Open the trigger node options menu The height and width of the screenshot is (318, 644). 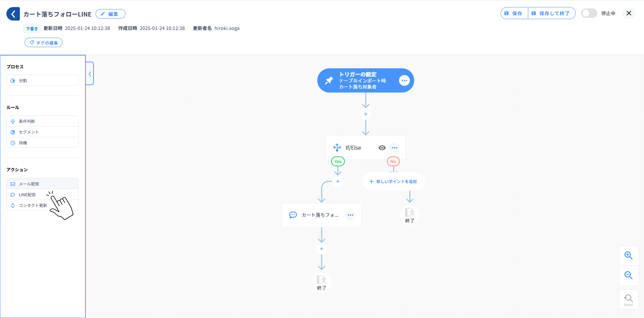click(x=404, y=81)
